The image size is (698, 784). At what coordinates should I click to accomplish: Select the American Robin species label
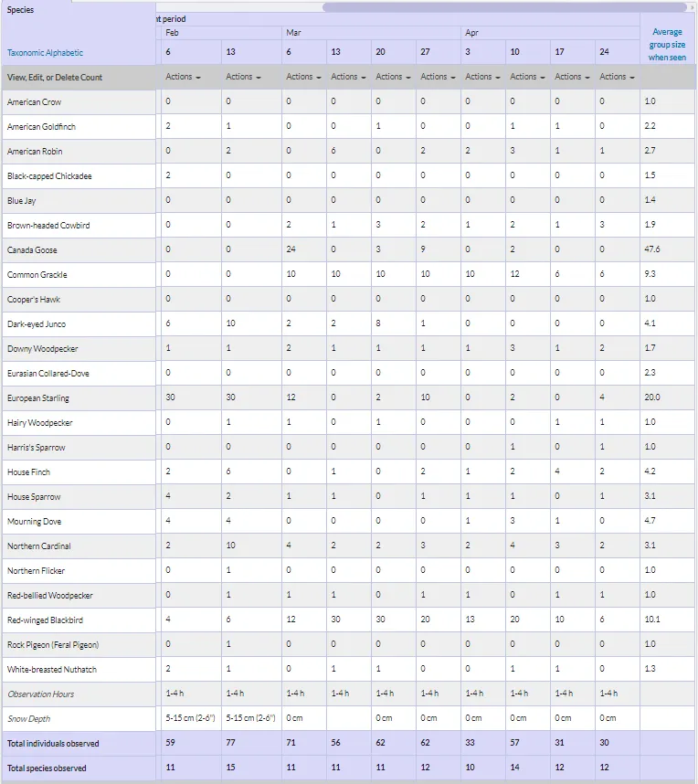click(35, 151)
